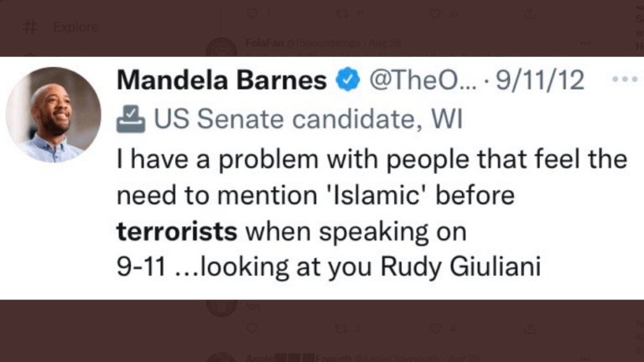Like the bottom dimmed tweet
The height and width of the screenshot is (362, 644).
coord(435,328)
